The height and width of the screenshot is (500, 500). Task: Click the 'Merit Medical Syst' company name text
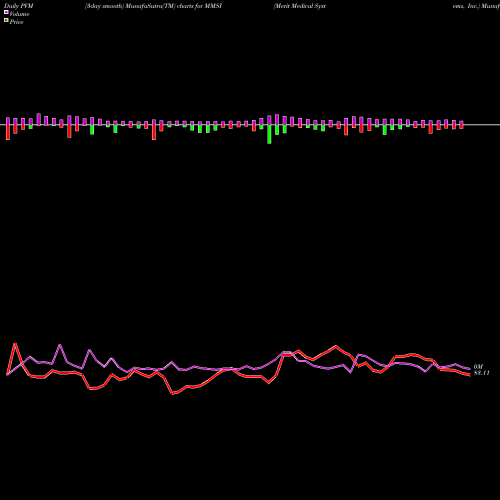pos(299,6)
